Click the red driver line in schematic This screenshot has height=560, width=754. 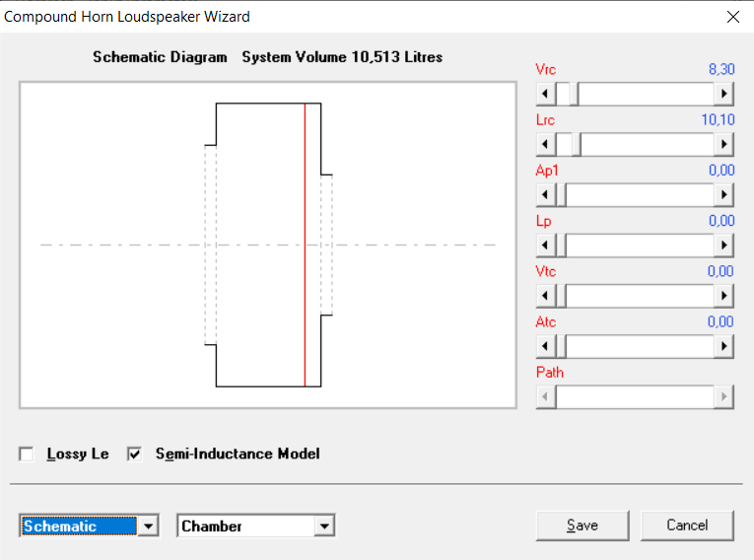pyautogui.click(x=305, y=245)
